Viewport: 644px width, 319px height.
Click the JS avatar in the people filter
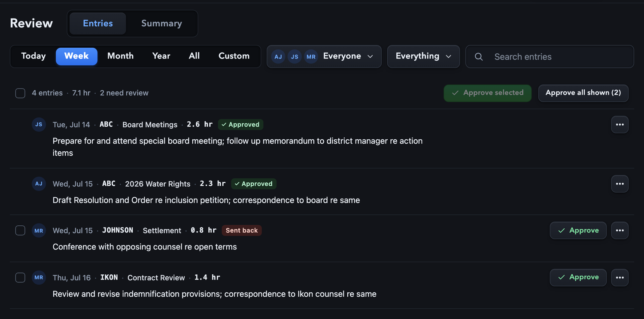pyautogui.click(x=294, y=57)
